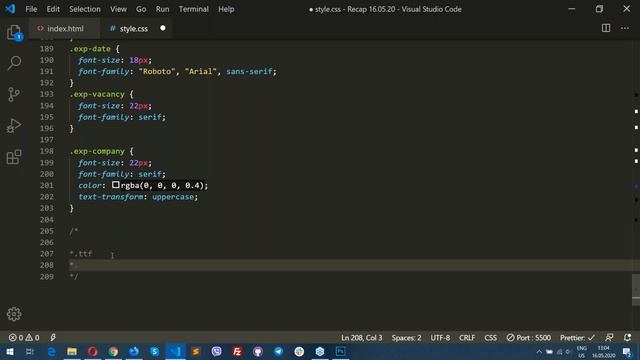
Task: Open Sublime Text from taskbar
Action: coord(196,351)
